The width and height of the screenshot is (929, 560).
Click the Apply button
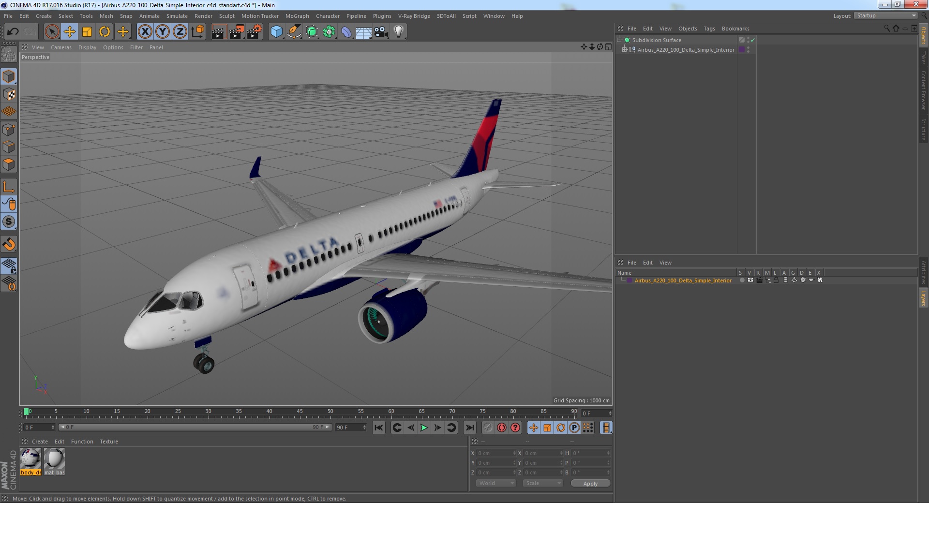click(x=590, y=484)
